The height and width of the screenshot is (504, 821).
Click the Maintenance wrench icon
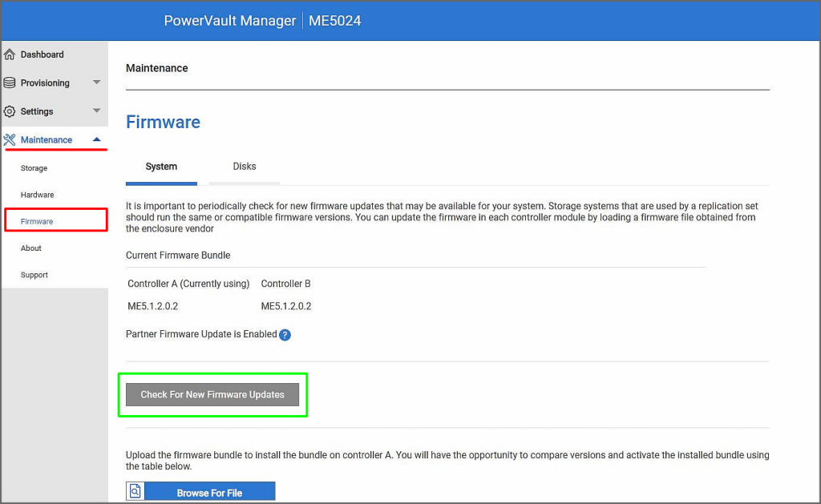click(x=10, y=140)
